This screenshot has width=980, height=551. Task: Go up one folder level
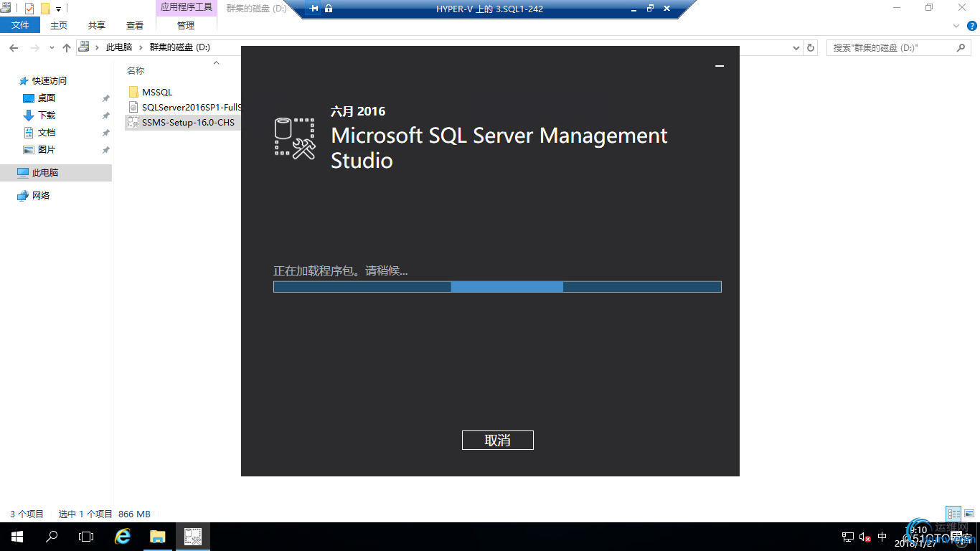coord(67,48)
